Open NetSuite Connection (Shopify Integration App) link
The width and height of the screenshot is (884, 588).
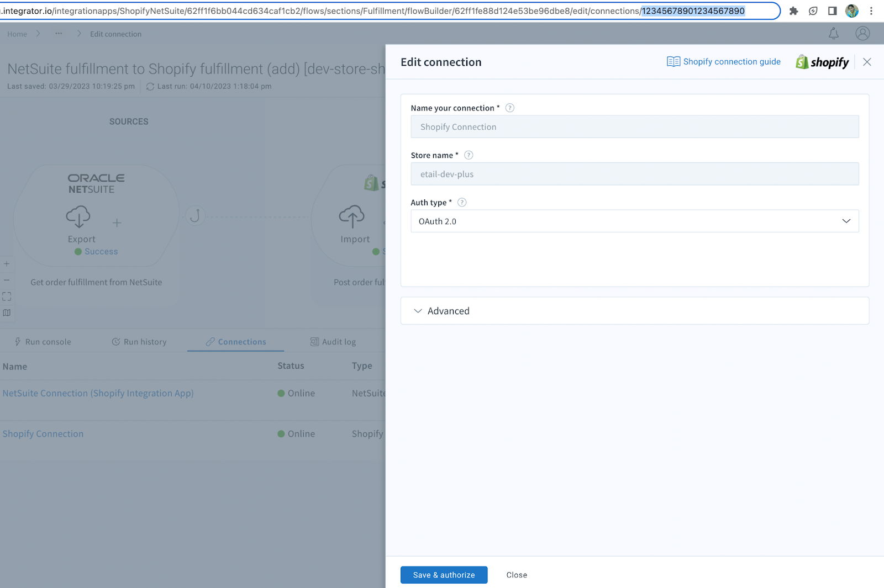98,393
